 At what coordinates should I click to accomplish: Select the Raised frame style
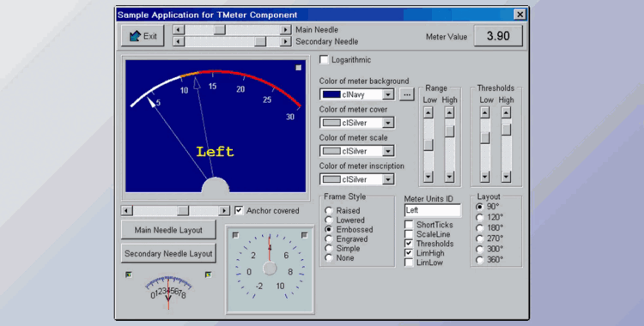pos(329,211)
